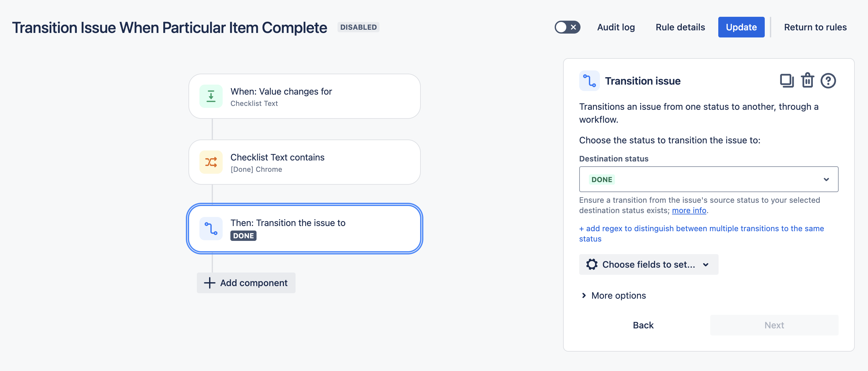Follow the more info link
The height and width of the screenshot is (371, 868).
pos(689,211)
